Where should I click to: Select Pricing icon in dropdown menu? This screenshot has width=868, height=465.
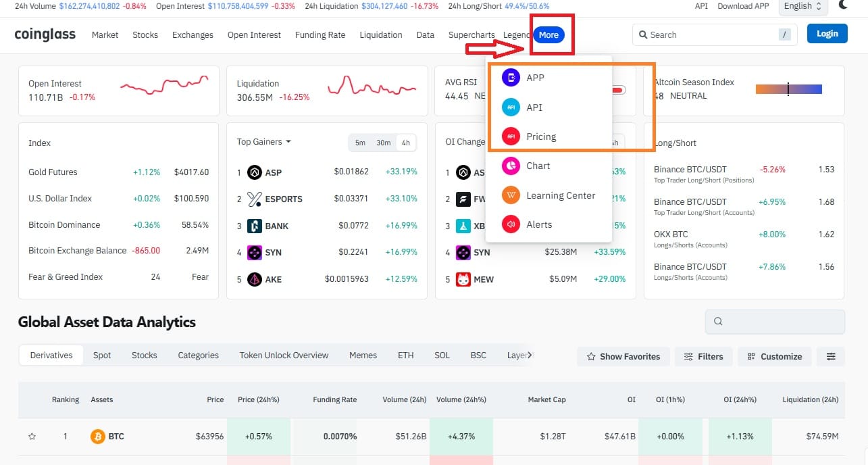pos(511,137)
